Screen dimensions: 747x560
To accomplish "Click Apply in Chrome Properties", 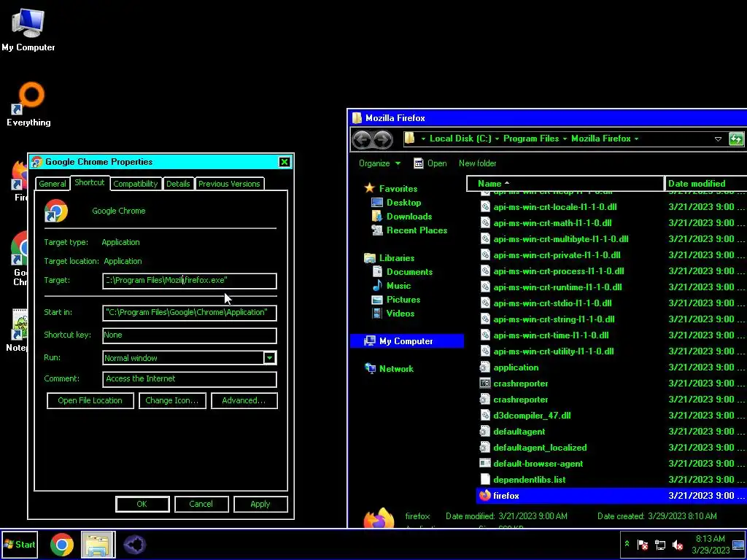I will point(260,504).
